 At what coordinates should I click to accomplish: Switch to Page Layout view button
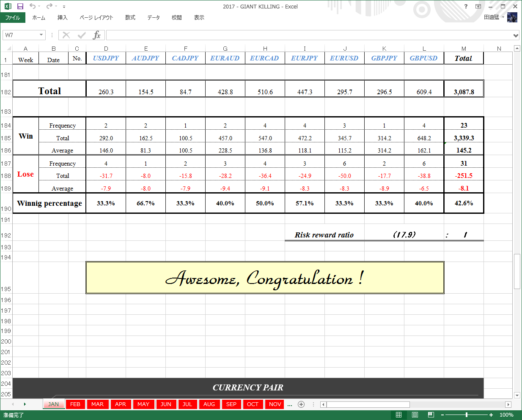pos(415,415)
